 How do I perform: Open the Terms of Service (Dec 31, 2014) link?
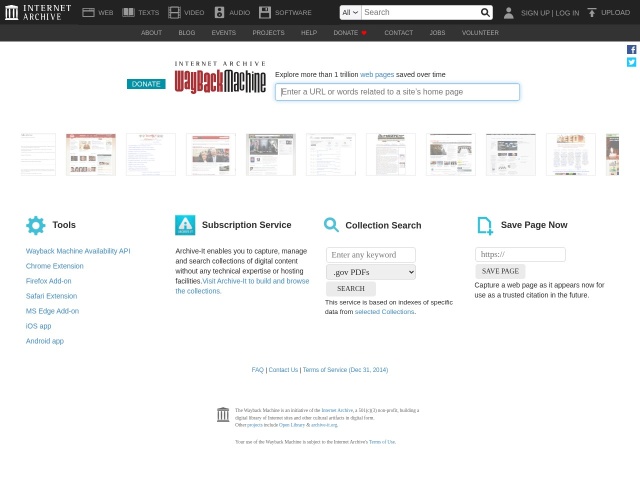[x=345, y=370]
